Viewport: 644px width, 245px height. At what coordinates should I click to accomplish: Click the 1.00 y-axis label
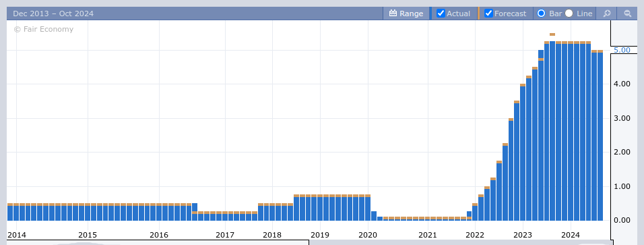[622, 186]
